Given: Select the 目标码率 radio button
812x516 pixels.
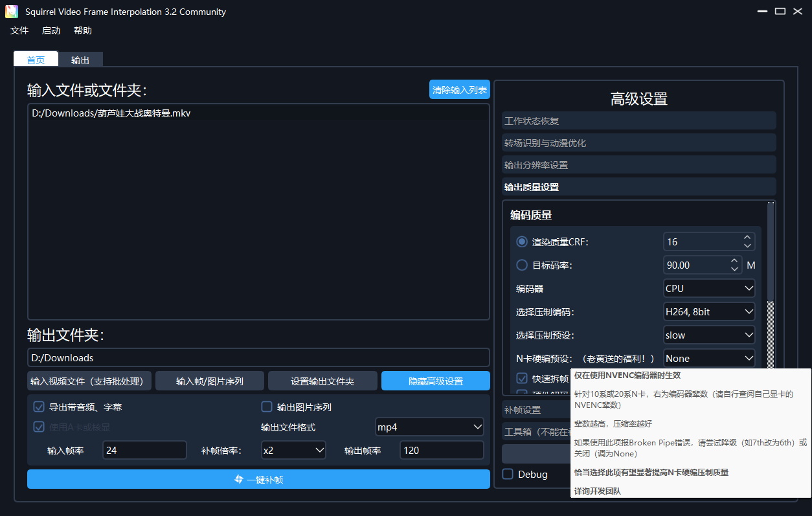Looking at the screenshot, I should pyautogui.click(x=522, y=265).
